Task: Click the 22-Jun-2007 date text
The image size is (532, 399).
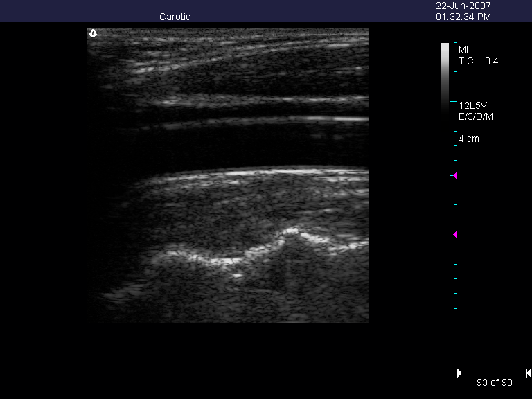Action: pos(463,6)
